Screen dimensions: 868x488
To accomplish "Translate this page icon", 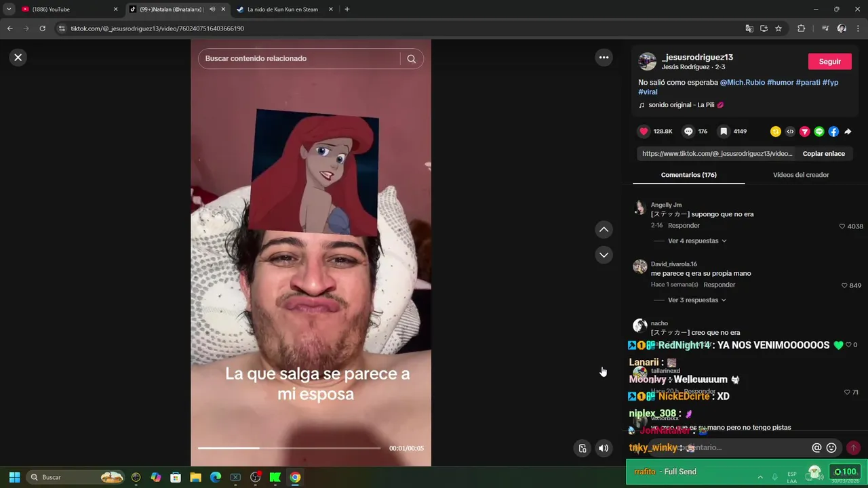I will 749,28.
